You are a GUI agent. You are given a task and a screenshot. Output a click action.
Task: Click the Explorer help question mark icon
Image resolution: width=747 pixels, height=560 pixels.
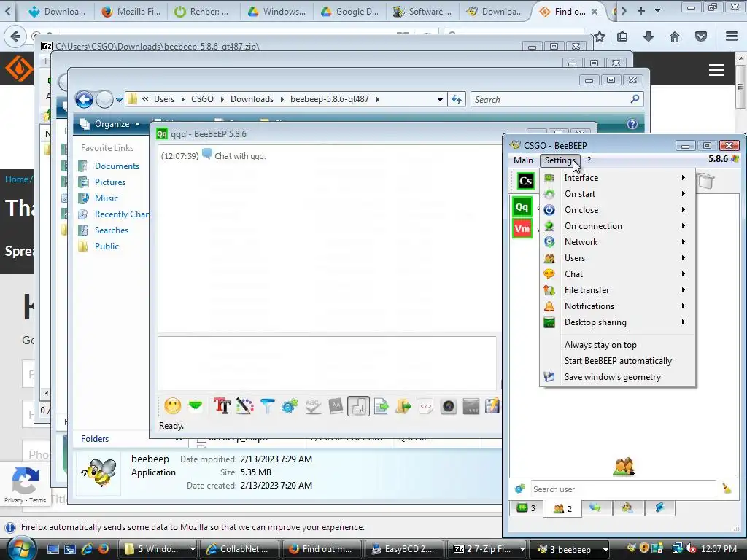pos(632,124)
